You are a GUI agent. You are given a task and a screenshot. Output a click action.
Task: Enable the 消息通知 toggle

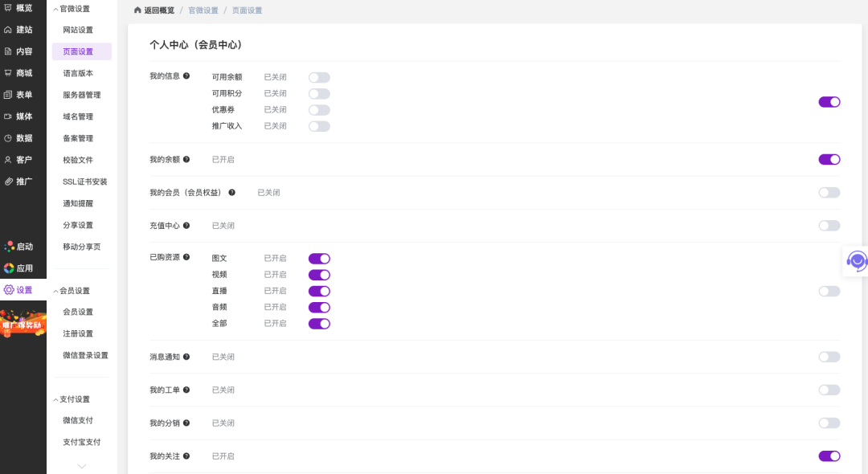829,357
